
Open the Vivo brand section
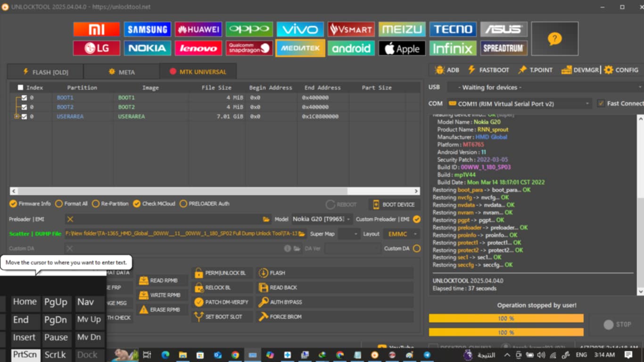[x=300, y=29]
